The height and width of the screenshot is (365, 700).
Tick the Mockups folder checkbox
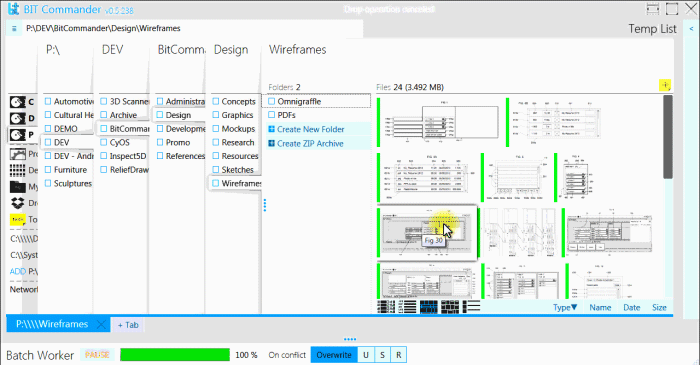pos(216,129)
